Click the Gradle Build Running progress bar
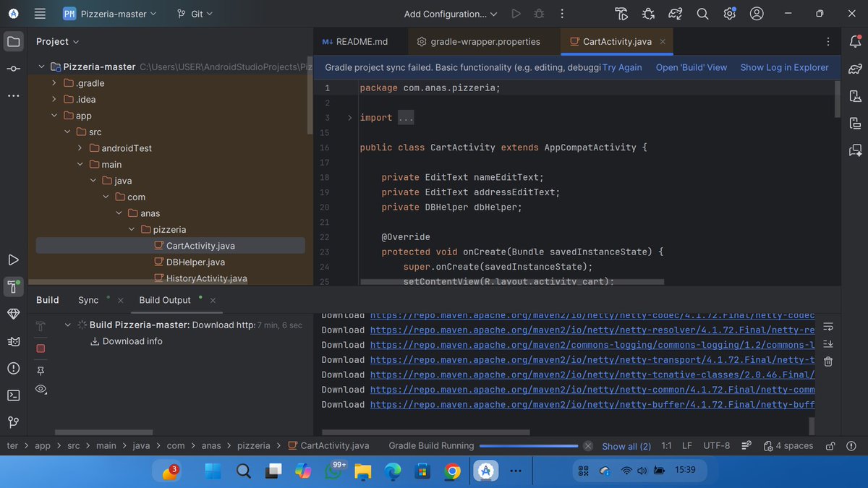 (x=529, y=446)
